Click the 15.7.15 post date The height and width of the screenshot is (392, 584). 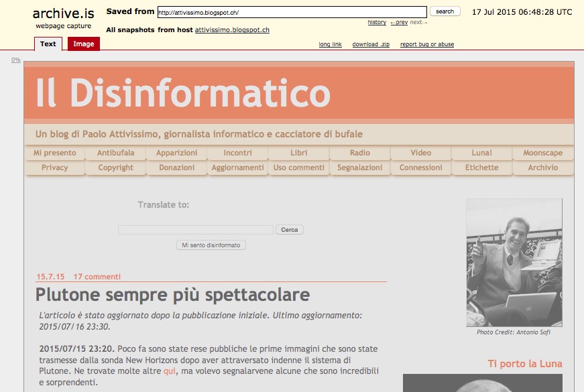click(x=50, y=277)
